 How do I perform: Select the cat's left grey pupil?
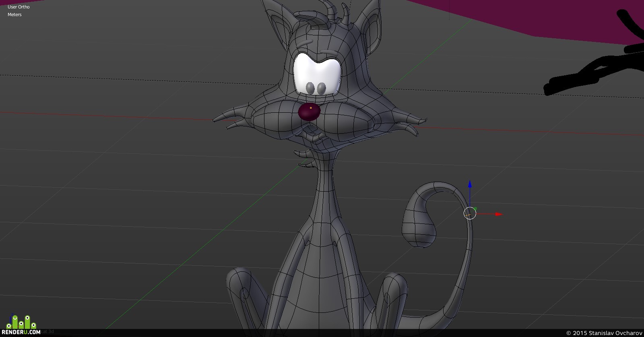pos(310,88)
